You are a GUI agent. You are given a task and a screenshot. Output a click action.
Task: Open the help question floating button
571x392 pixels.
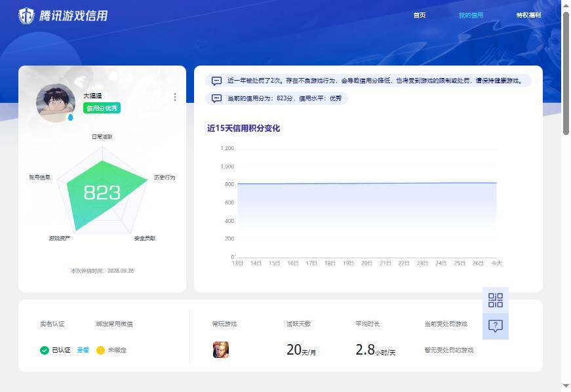(496, 326)
